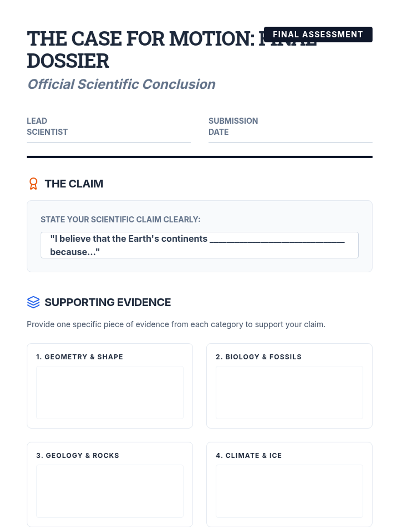399x532 pixels.
Task: Click the "3. Geology & Rocks" card label
Action: (77, 456)
